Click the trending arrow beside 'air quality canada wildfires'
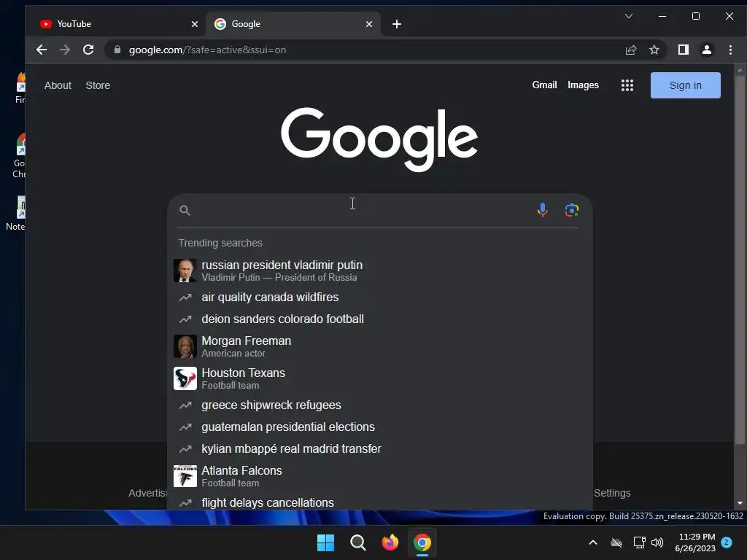This screenshot has width=747, height=560. click(x=185, y=297)
